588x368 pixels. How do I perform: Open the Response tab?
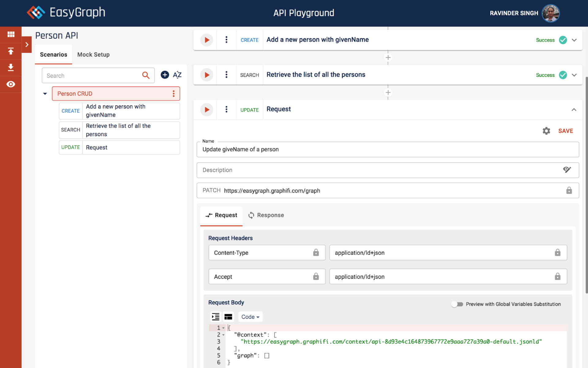[x=266, y=215]
